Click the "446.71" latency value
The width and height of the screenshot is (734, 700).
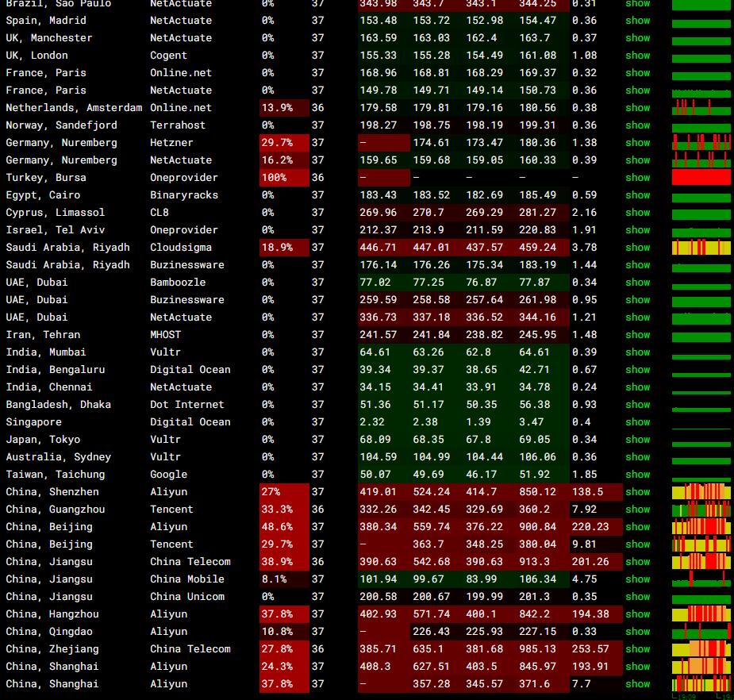tap(379, 248)
